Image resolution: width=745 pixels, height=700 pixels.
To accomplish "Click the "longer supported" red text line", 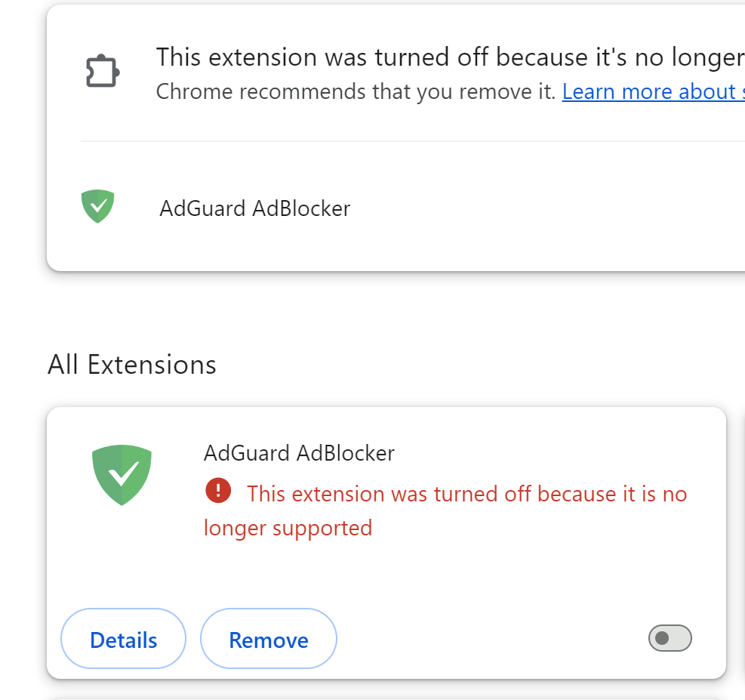I will 288,529.
